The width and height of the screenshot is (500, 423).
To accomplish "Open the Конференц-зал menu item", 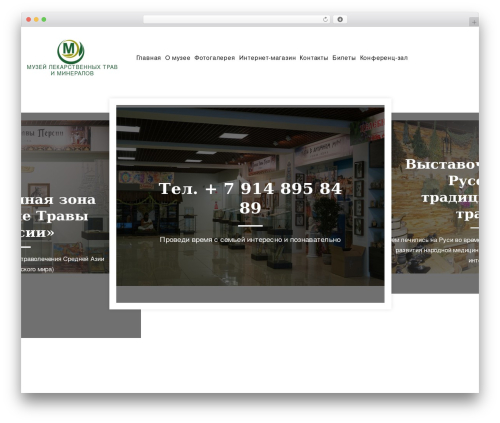I will click(x=383, y=58).
